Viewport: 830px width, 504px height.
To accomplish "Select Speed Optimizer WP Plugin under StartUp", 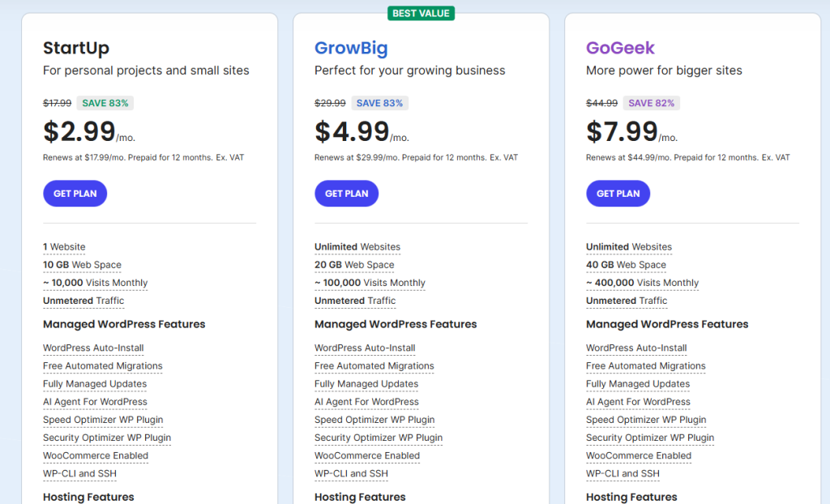I will 103,420.
